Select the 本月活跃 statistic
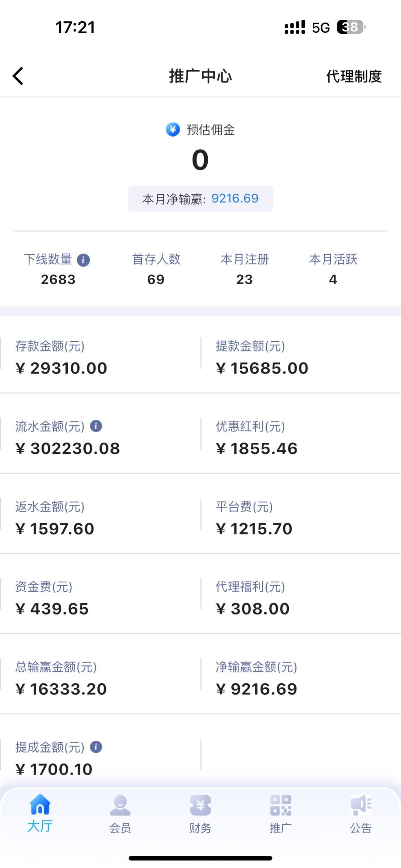The width and height of the screenshot is (401, 868). 333,269
